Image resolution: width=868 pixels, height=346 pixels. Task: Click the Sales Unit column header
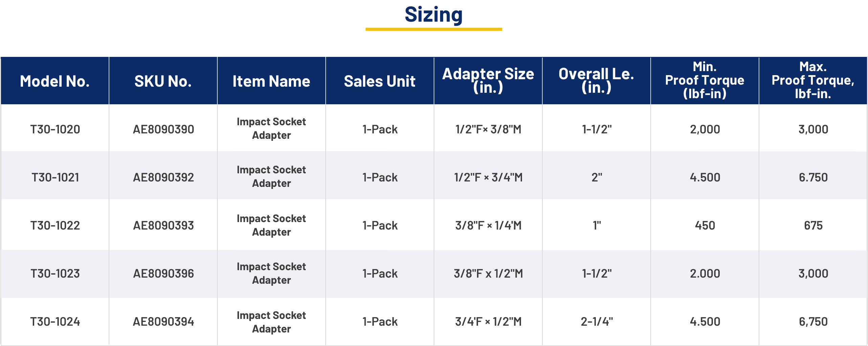click(379, 81)
